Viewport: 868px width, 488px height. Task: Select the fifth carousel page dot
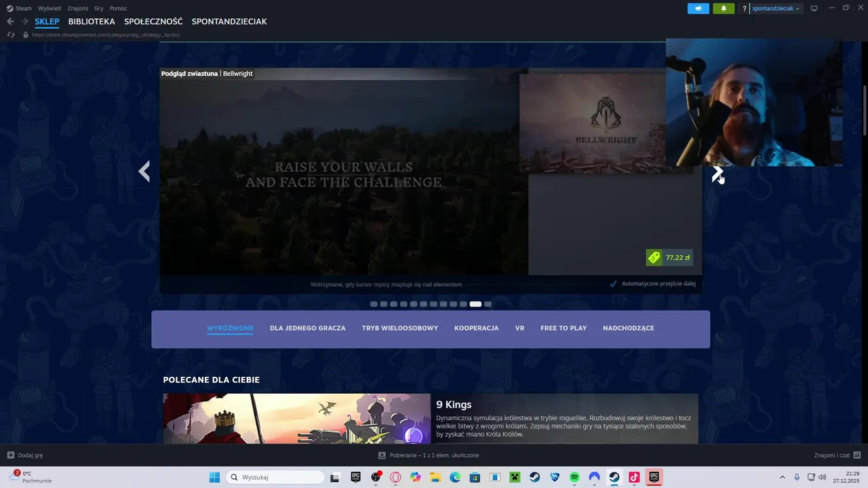[414, 304]
